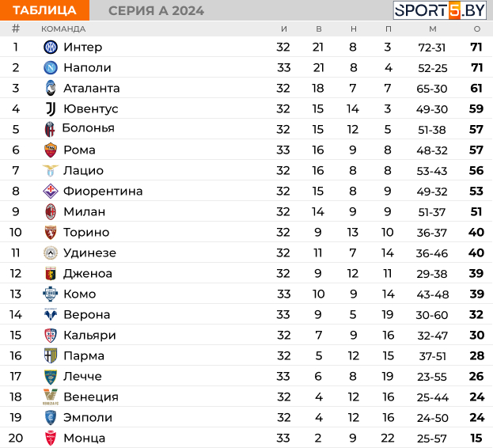The image size is (493, 448).
Task: Select the Juventus crest icon
Action: tap(51, 108)
